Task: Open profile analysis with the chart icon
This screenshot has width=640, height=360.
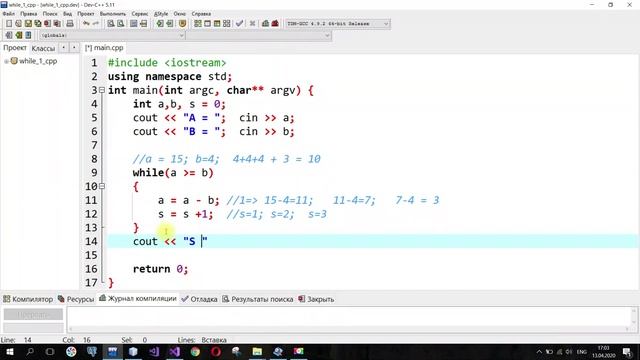Action: 265,24
